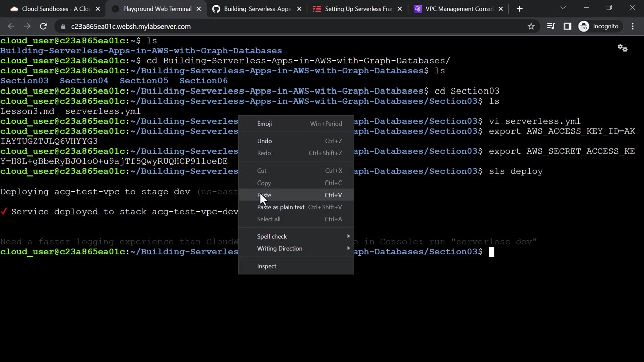This screenshot has height=362, width=644.
Task: Close the VPC Management Console tab
Action: [x=500, y=9]
